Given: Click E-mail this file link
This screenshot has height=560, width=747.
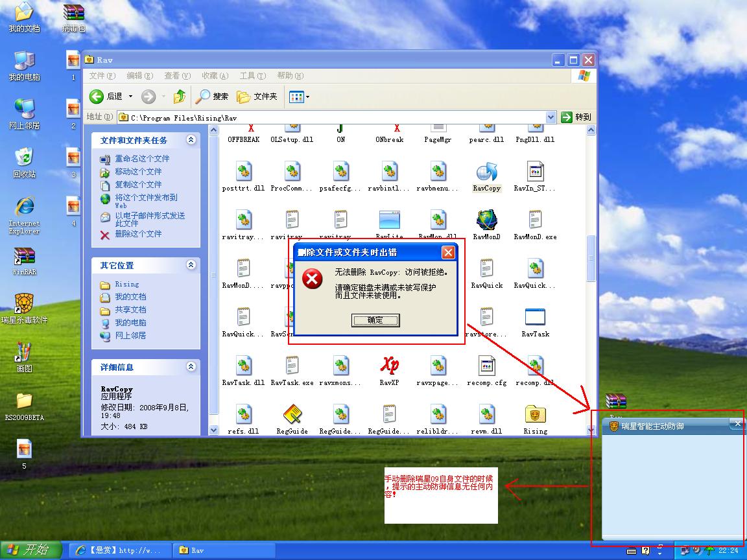Looking at the screenshot, I should click(150, 220).
